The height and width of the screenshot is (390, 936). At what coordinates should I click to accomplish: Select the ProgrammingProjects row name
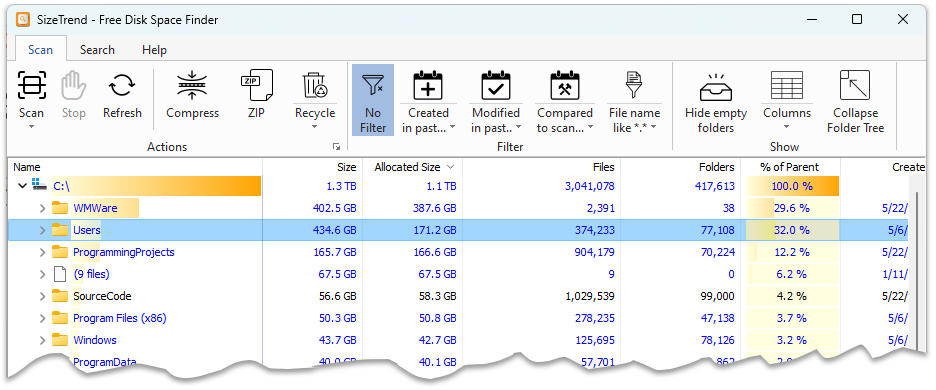(124, 252)
